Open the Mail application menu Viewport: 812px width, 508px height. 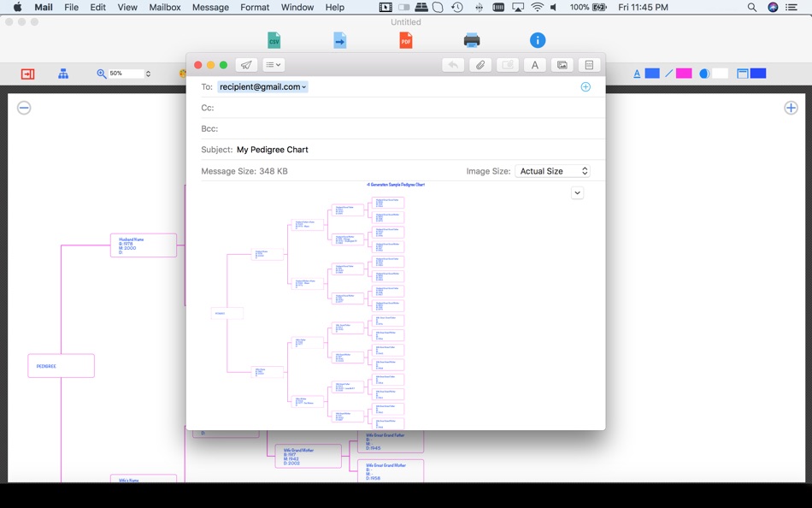pos(44,7)
